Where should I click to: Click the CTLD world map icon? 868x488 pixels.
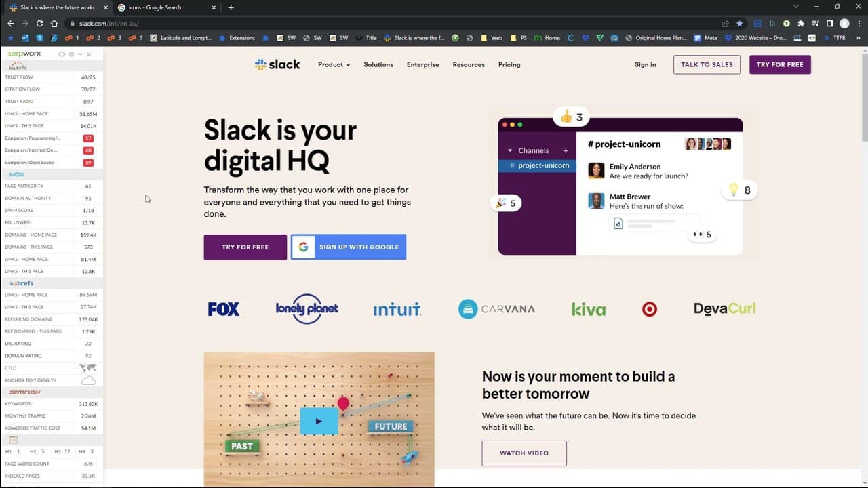point(88,368)
